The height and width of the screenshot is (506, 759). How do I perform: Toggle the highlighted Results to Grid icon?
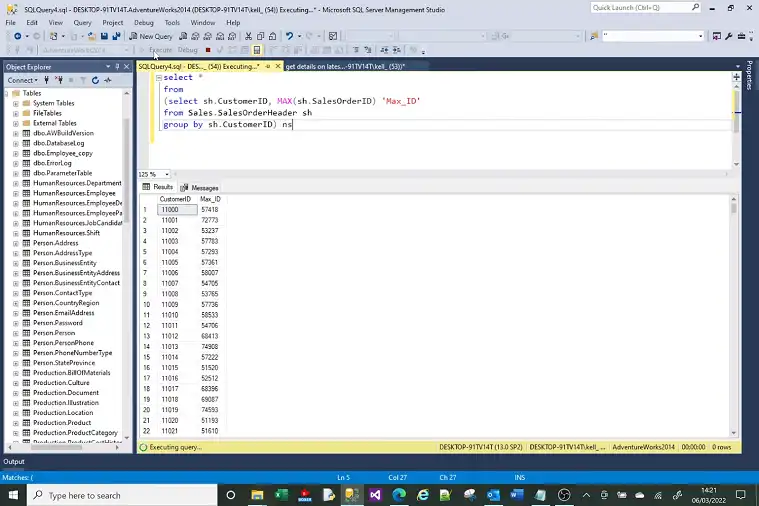[x=257, y=50]
